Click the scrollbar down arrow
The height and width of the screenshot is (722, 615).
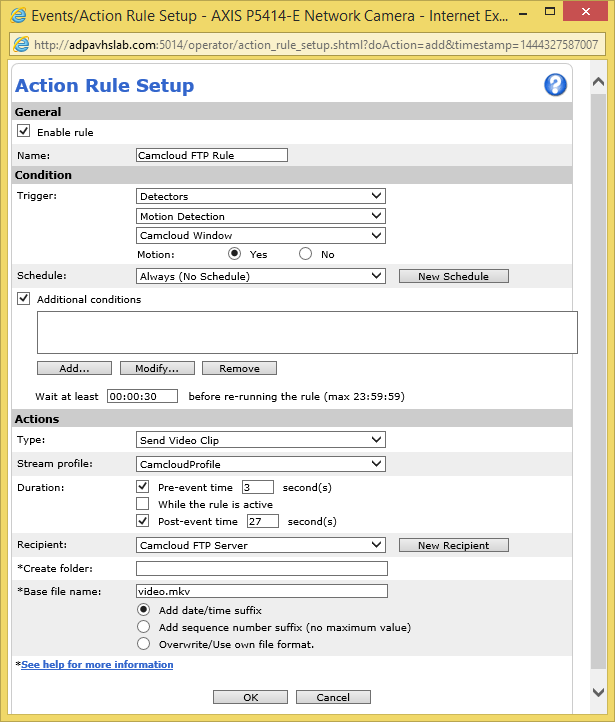coord(598,692)
